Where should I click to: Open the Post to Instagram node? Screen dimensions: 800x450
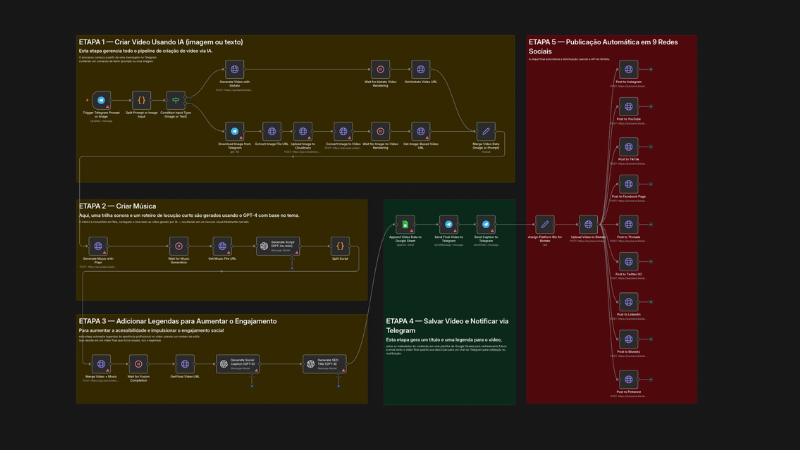628,69
